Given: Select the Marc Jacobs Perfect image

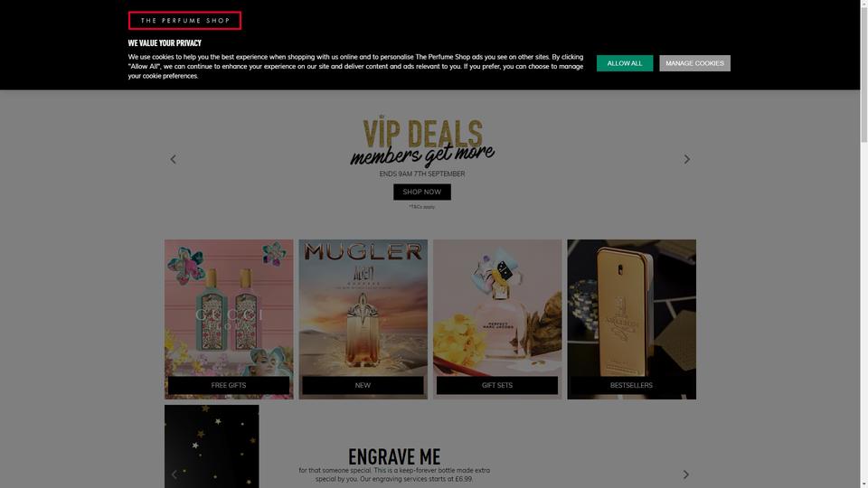Looking at the screenshot, I should click(497, 307).
